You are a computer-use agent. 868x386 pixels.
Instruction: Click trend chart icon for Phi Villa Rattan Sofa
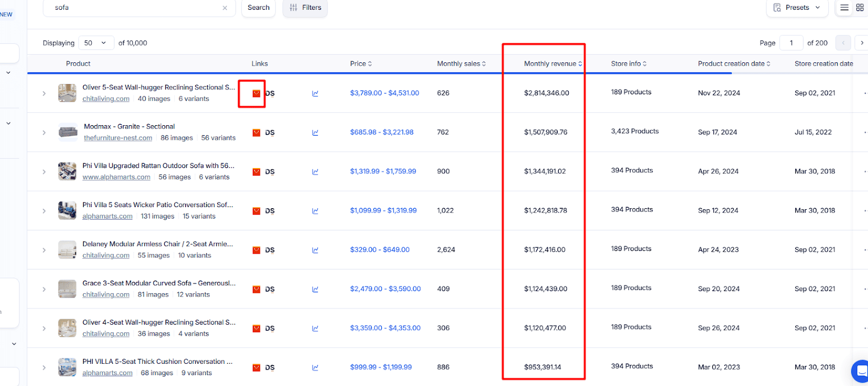click(x=315, y=172)
